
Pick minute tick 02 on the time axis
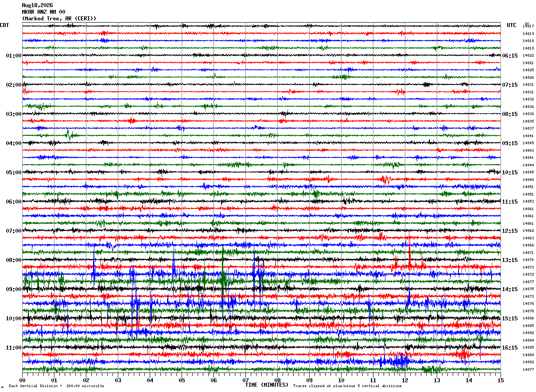click(86, 380)
